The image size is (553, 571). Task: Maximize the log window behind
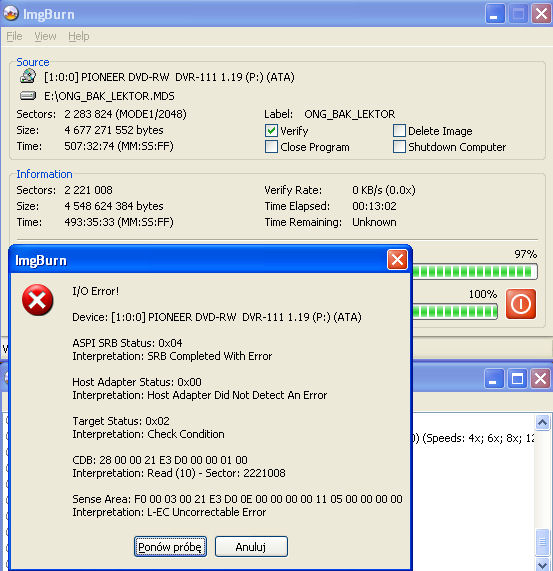[x=517, y=379]
